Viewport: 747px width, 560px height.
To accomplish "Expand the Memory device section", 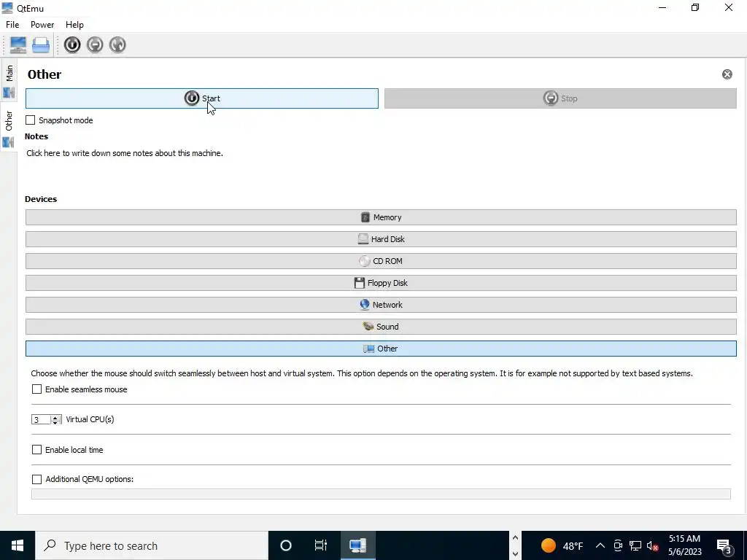I will (381, 217).
